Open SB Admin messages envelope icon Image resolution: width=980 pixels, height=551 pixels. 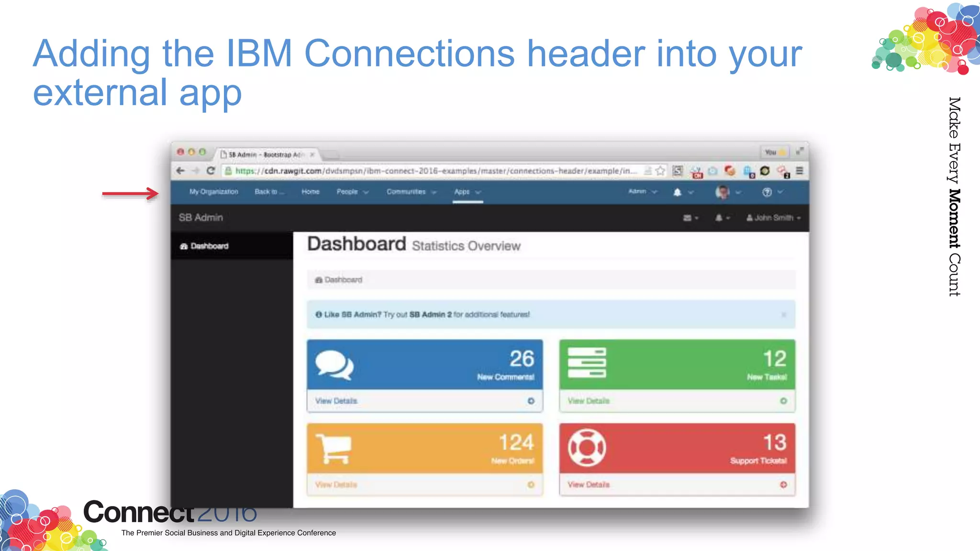point(687,218)
